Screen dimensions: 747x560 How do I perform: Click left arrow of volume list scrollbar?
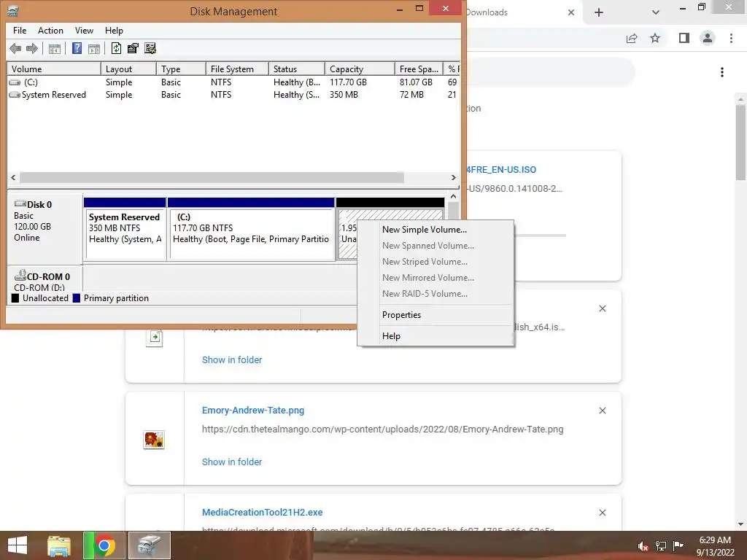pos(13,178)
